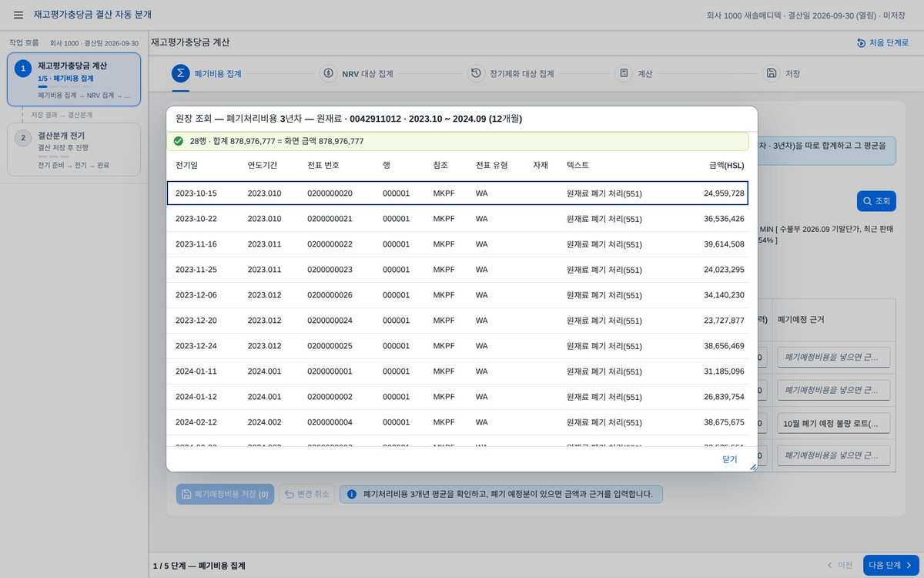Click the 전기일 column header
This screenshot has height=578, width=924.
click(x=186, y=165)
